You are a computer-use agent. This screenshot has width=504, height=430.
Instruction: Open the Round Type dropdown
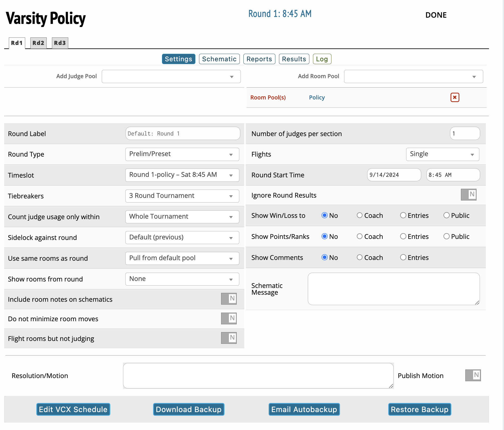pyautogui.click(x=182, y=154)
